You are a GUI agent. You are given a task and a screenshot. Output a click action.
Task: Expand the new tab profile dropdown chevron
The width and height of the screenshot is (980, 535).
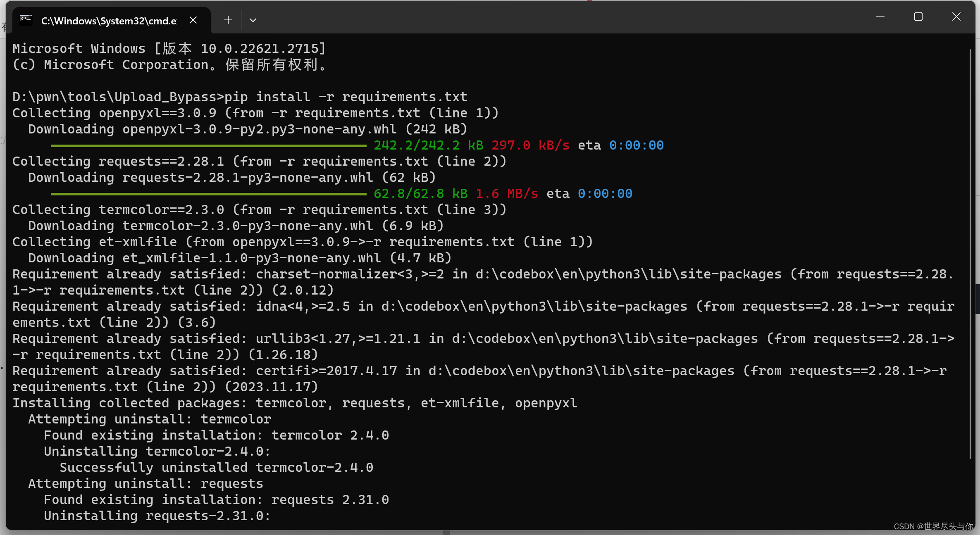(x=253, y=20)
